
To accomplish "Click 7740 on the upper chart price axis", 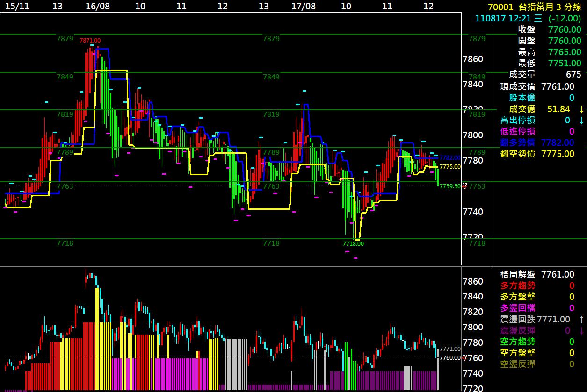I will [x=472, y=212].
